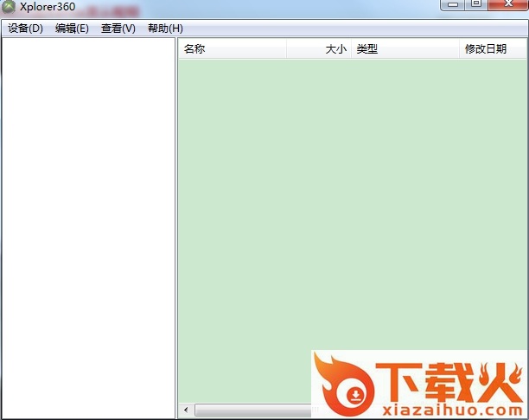Open the 查看(V) menu

coord(118,29)
